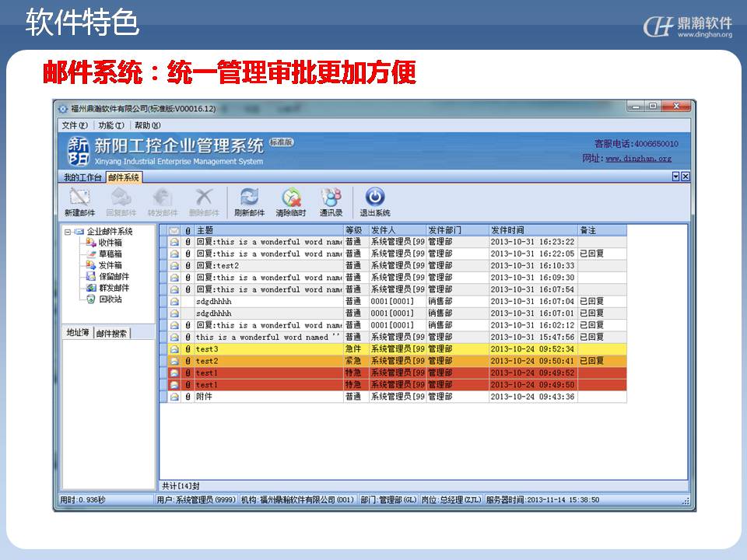Click the 备注 column header
This screenshot has height=560, width=747.
(602, 230)
